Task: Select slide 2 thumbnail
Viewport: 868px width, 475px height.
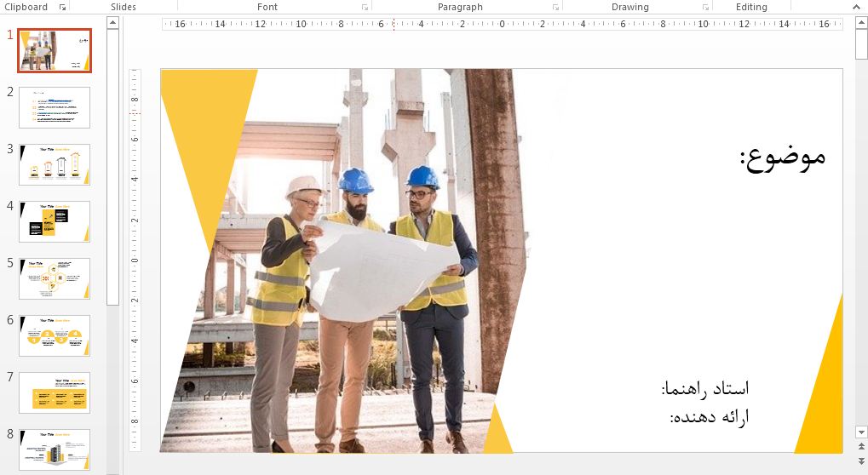Action: pos(55,107)
